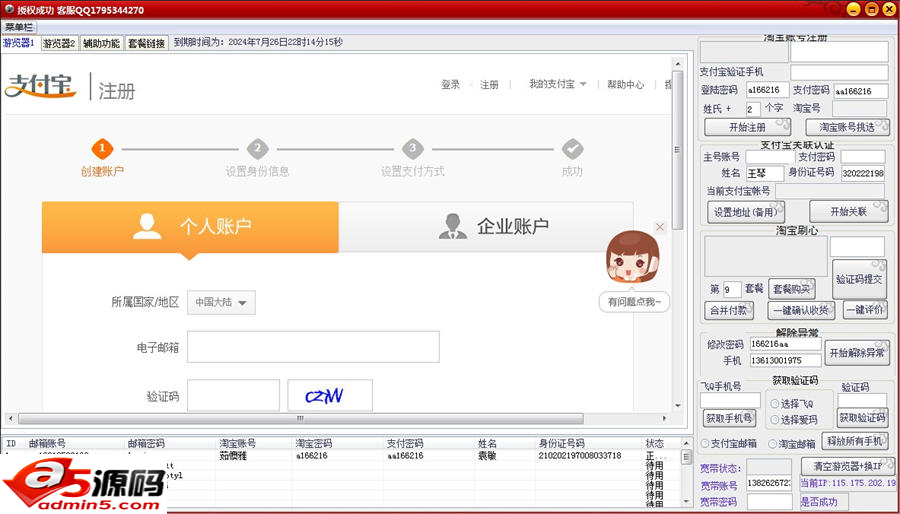Viewport: 900px width, 514px height.
Task: Click the 开始关联 button
Action: pyautogui.click(x=848, y=212)
